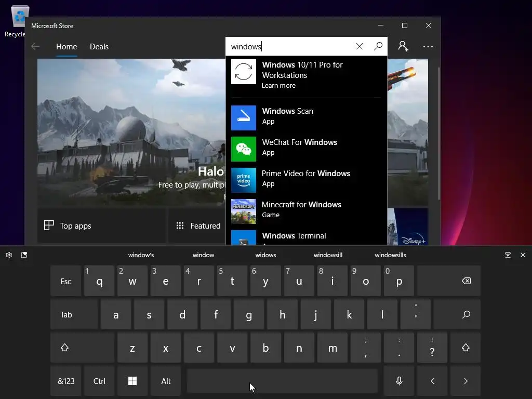Tap the m key
532x399 pixels.
coord(332,348)
